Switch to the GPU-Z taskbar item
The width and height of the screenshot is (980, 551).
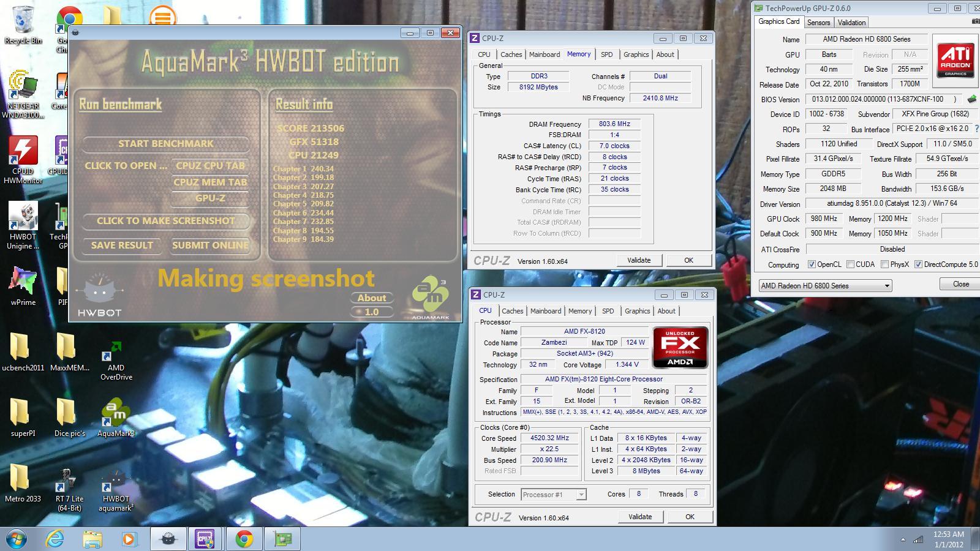[x=282, y=539]
